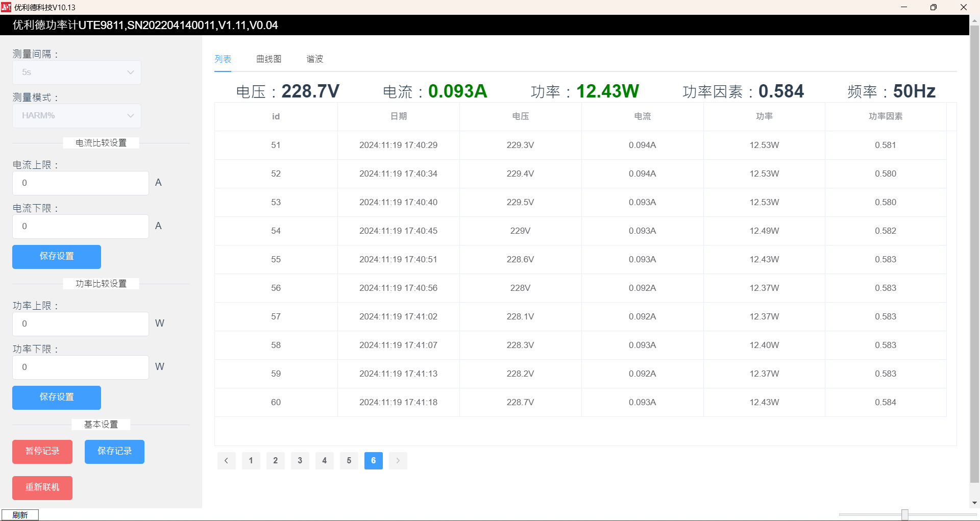Minimize the application window

904,7
